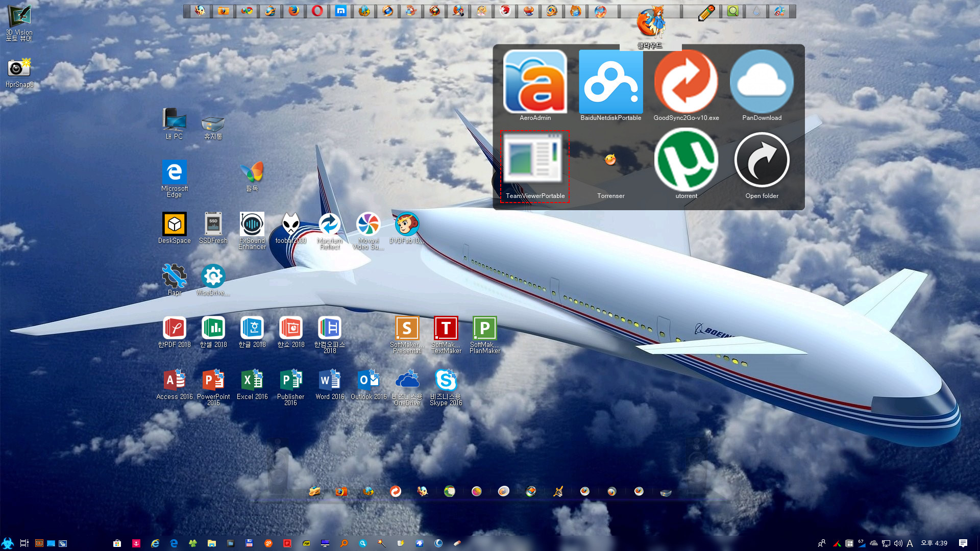980x551 pixels.
Task: Open the 휴지통 recycle bin
Action: pos(213,127)
